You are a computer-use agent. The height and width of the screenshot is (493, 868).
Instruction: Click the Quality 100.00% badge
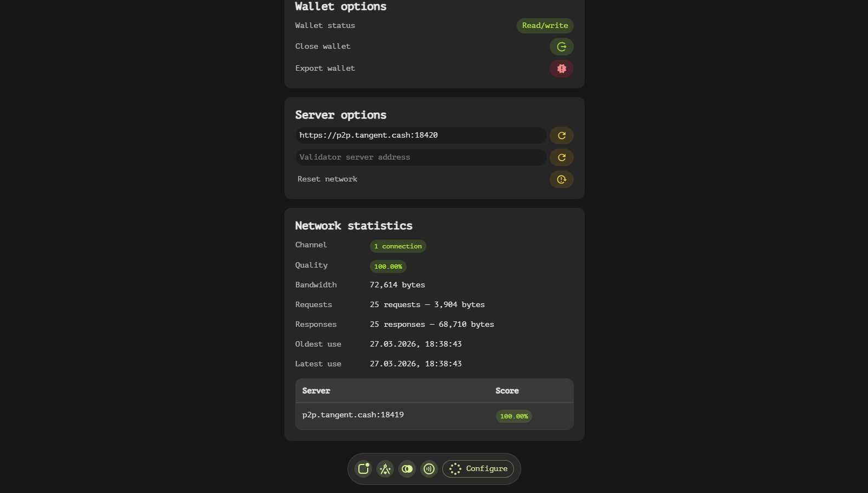click(388, 267)
